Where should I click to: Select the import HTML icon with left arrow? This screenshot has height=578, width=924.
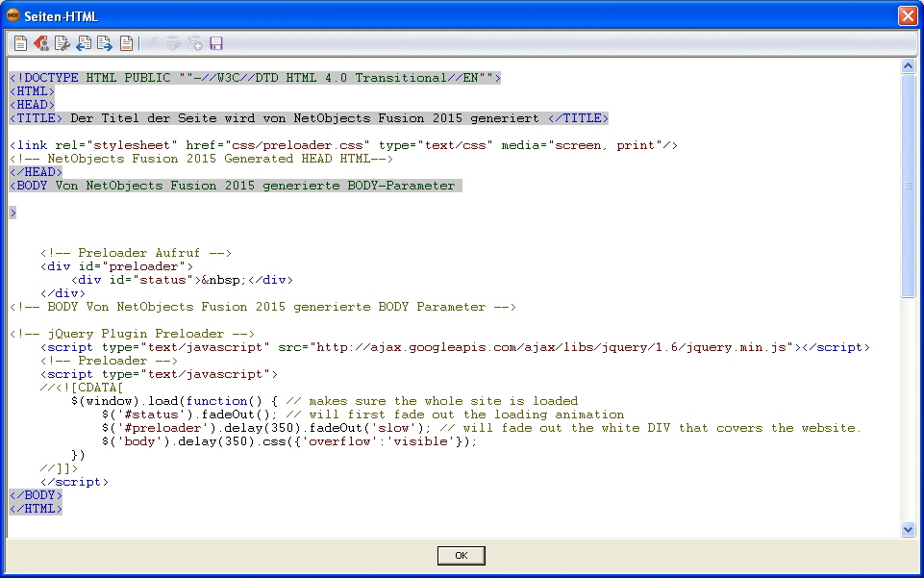click(83, 43)
